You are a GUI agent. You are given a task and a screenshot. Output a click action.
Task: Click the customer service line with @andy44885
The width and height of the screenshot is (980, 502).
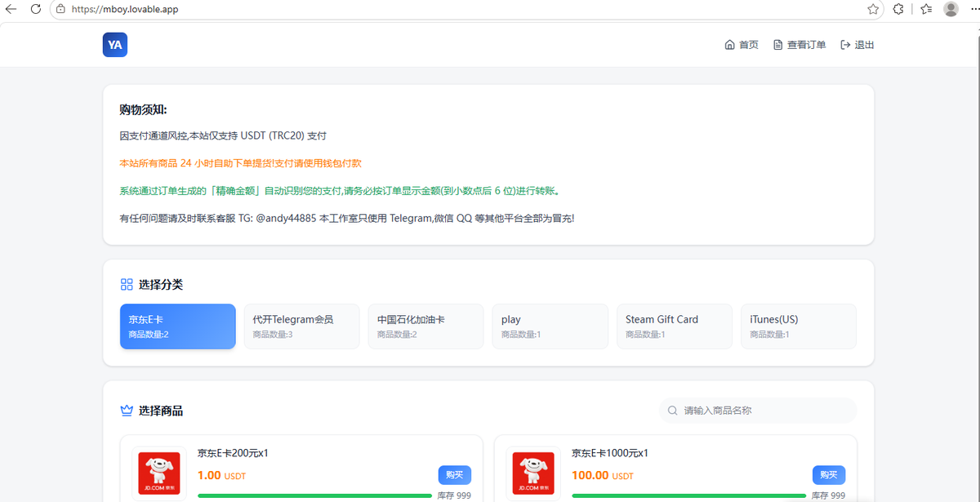(347, 219)
